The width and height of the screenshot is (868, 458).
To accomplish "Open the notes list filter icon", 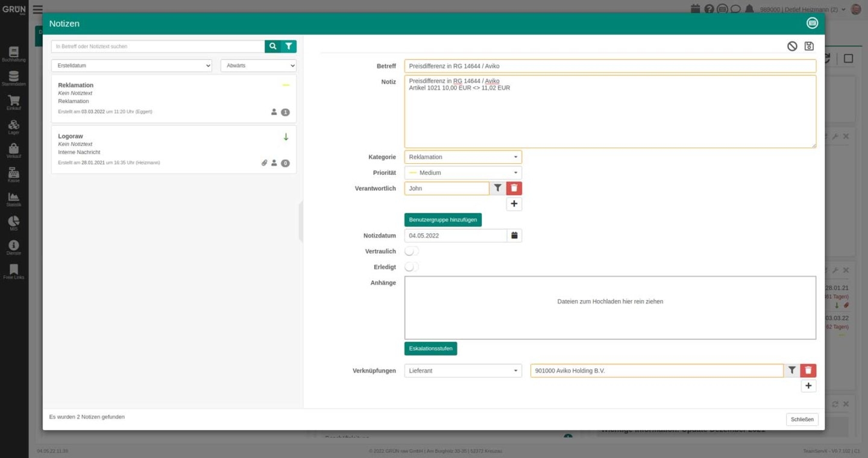I will pos(289,46).
